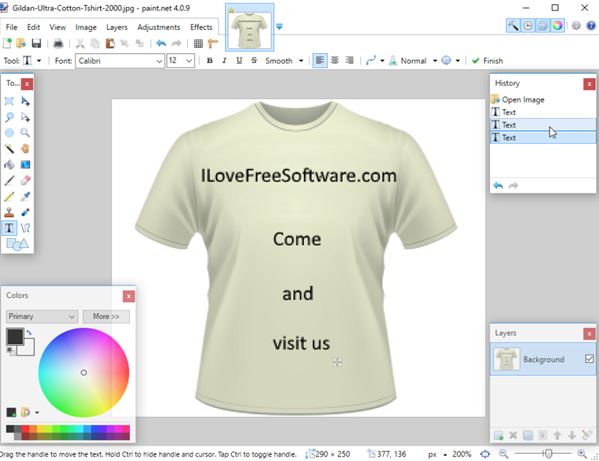
Task: Toggle the rulers icon
Action: click(x=213, y=43)
